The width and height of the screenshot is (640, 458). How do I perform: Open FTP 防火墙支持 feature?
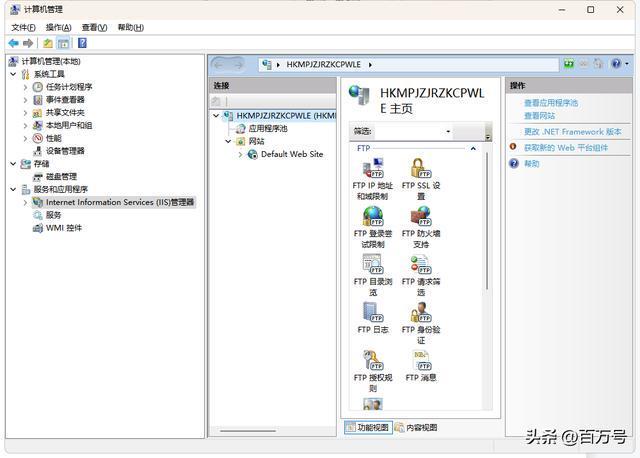click(x=421, y=227)
